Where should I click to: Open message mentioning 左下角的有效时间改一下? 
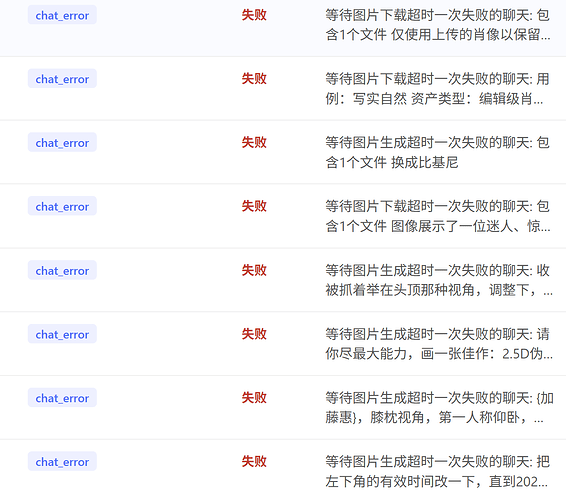click(x=437, y=472)
